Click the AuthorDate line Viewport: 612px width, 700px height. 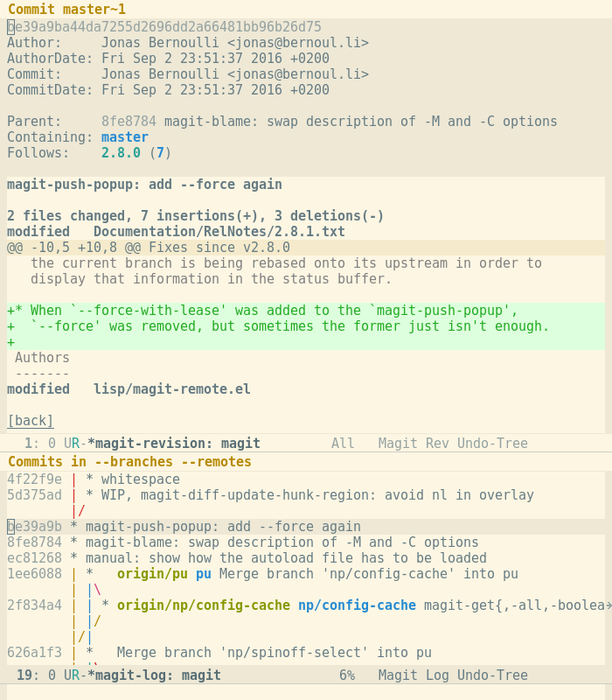[x=168, y=58]
